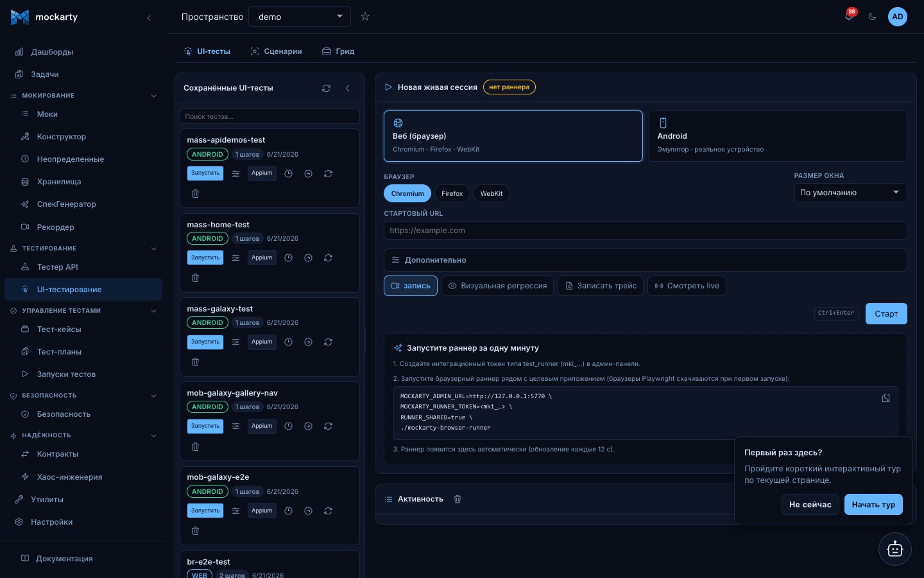Image resolution: width=924 pixels, height=578 pixels.
Task: Select Веб (браузер) session type
Action: 513,136
